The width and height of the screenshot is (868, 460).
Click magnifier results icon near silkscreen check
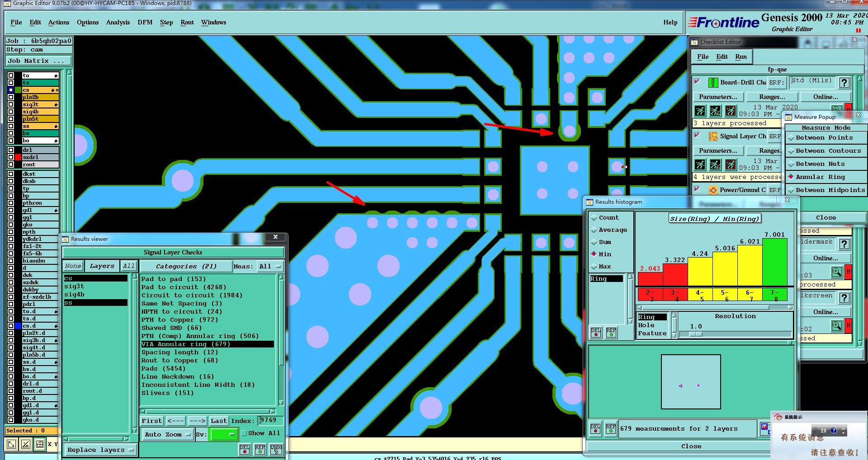click(x=837, y=326)
